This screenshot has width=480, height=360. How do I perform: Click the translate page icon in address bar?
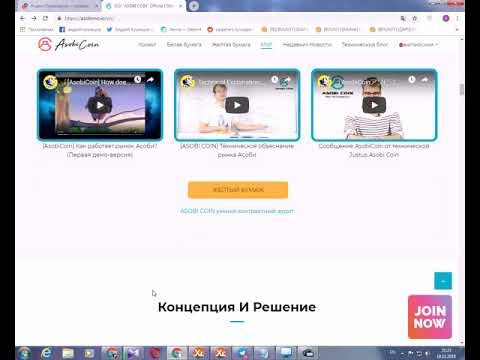pyautogui.click(x=403, y=18)
